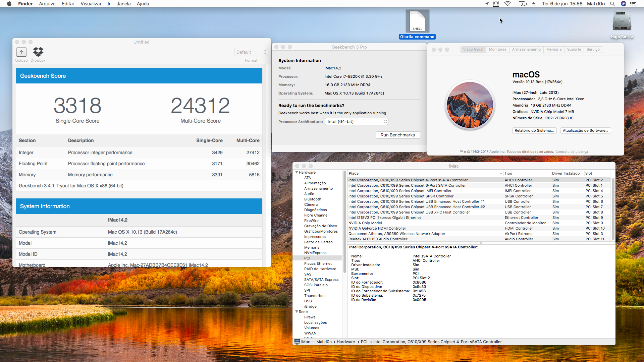Select Thunderbolt in the hardware sidebar

point(315,296)
